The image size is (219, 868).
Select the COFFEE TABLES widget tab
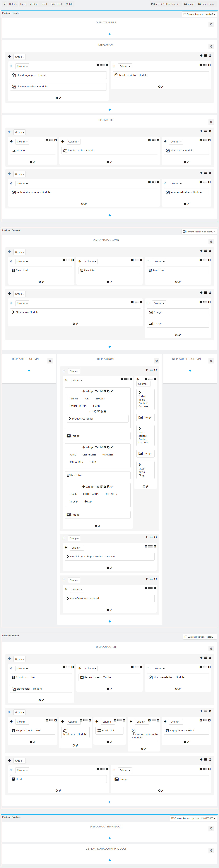coord(91,494)
